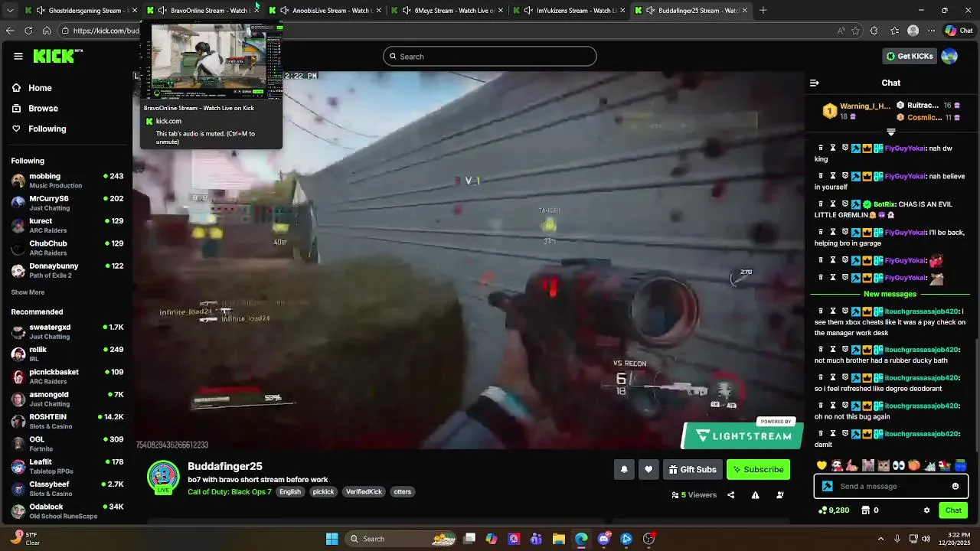
Task: Open the emoji picker in message box
Action: click(x=955, y=486)
